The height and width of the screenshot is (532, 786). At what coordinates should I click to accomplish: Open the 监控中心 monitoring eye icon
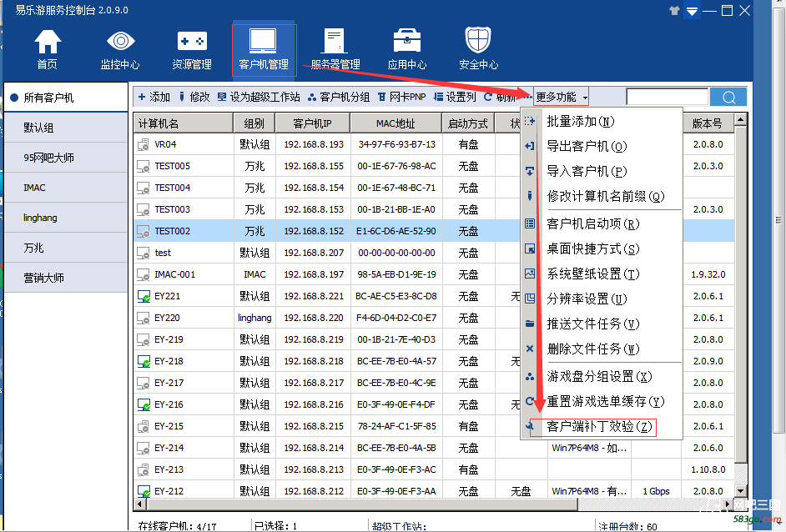pyautogui.click(x=120, y=41)
